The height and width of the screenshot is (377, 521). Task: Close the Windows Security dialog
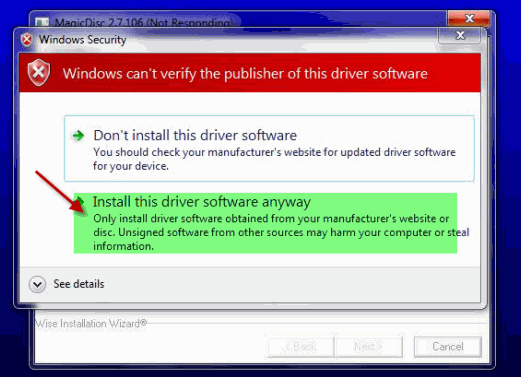[460, 35]
